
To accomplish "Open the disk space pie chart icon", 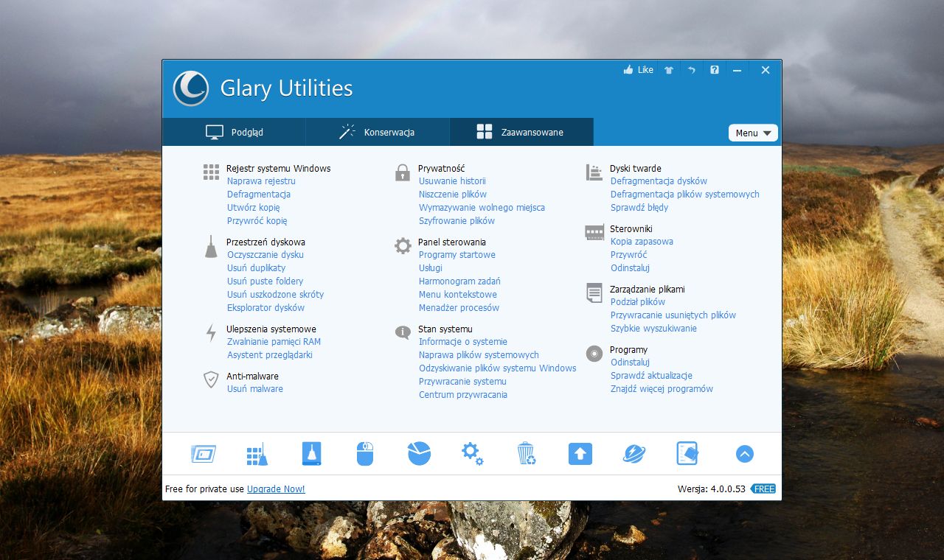I will [419, 453].
